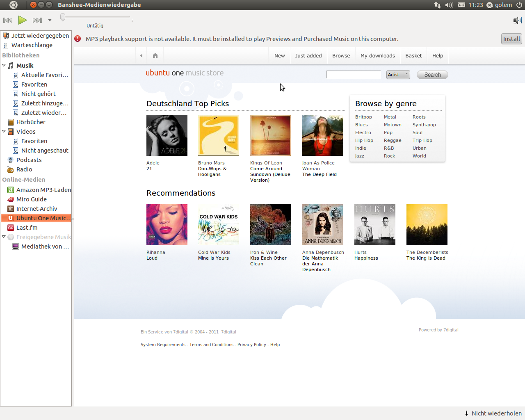525x420 pixels.
Task: Open the My downloads page
Action: coord(377,55)
